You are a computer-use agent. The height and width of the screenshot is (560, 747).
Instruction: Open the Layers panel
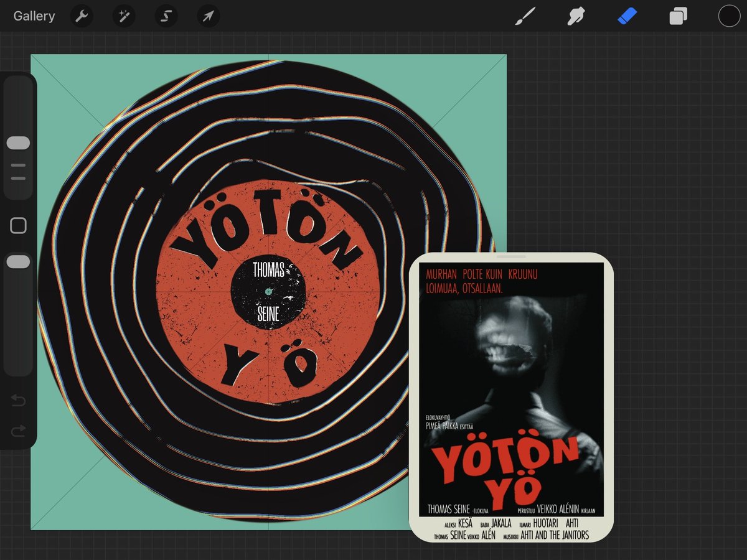click(x=678, y=16)
